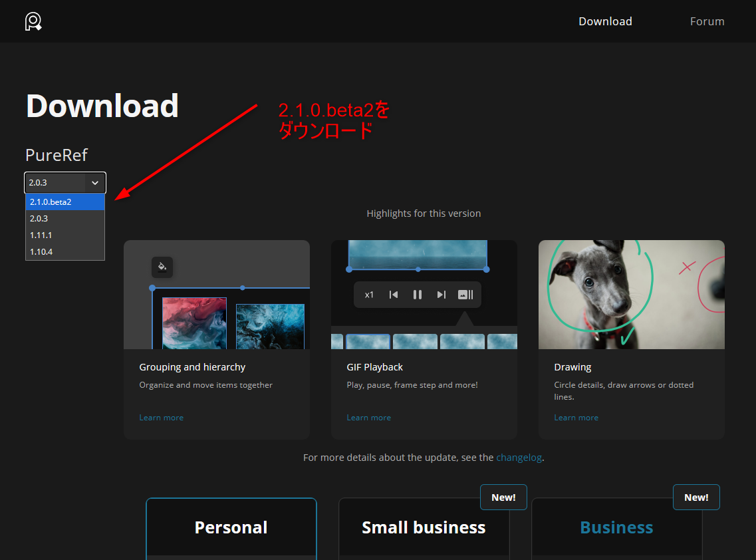Skip to the previous GIF frame
The height and width of the screenshot is (560, 756).
click(x=394, y=295)
